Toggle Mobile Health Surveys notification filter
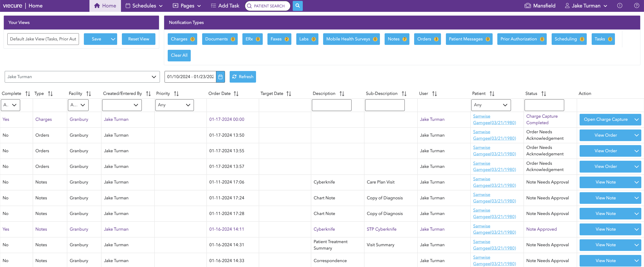The height and width of the screenshot is (267, 644). click(x=351, y=39)
